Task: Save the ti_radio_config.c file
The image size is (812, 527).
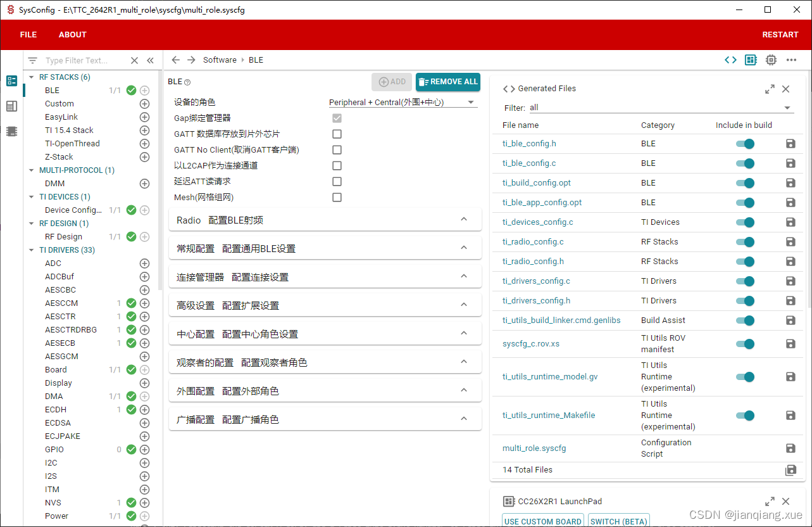Action: click(x=790, y=242)
